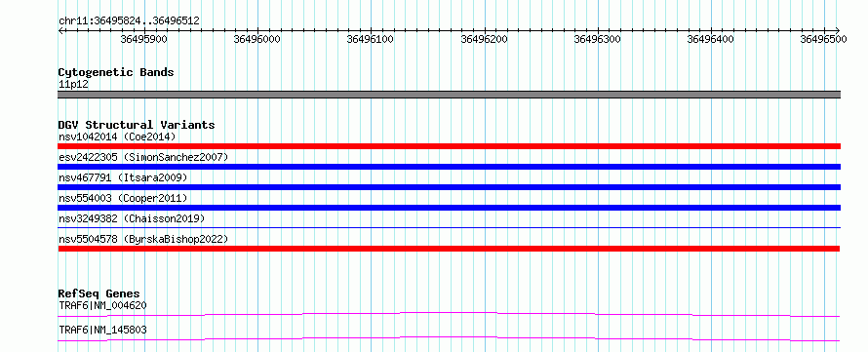Click the magenta line for TRAF6|NM_004620
The width and height of the screenshot is (868, 352).
(x=449, y=314)
